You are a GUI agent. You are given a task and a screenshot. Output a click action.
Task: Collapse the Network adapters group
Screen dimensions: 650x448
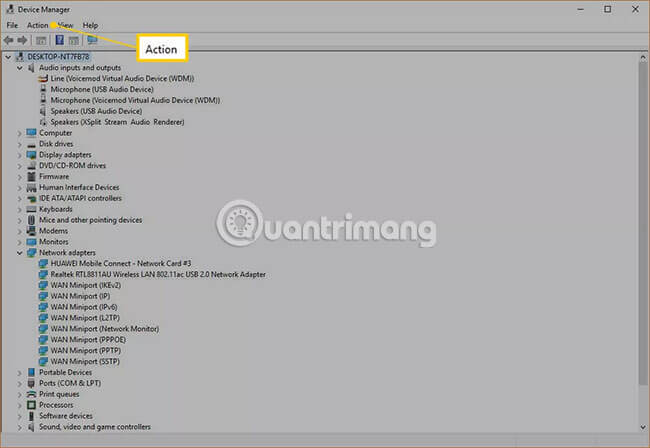(19, 253)
